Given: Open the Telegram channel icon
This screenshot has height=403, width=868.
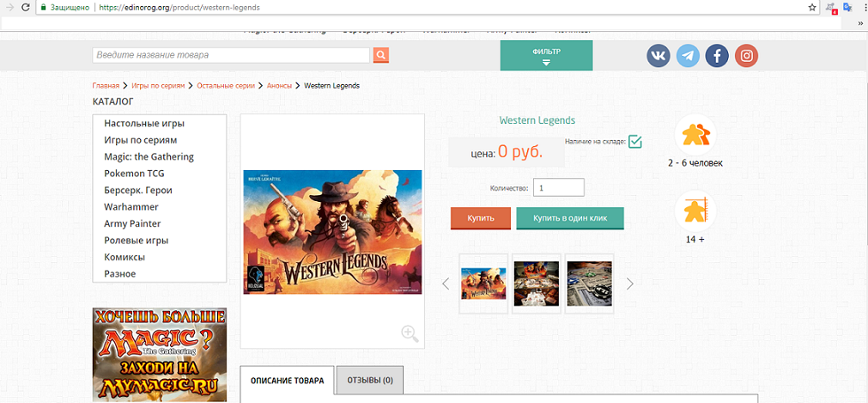Looking at the screenshot, I should coord(688,56).
